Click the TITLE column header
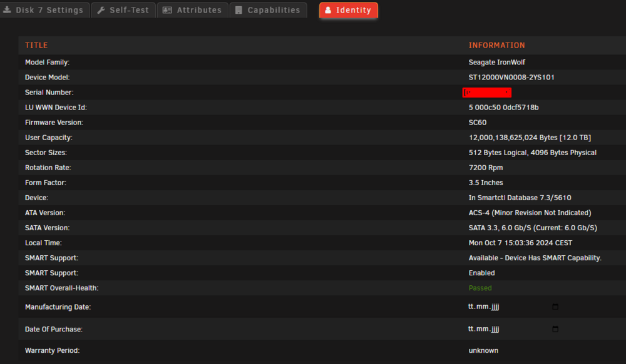The height and width of the screenshot is (364, 626). tap(36, 46)
